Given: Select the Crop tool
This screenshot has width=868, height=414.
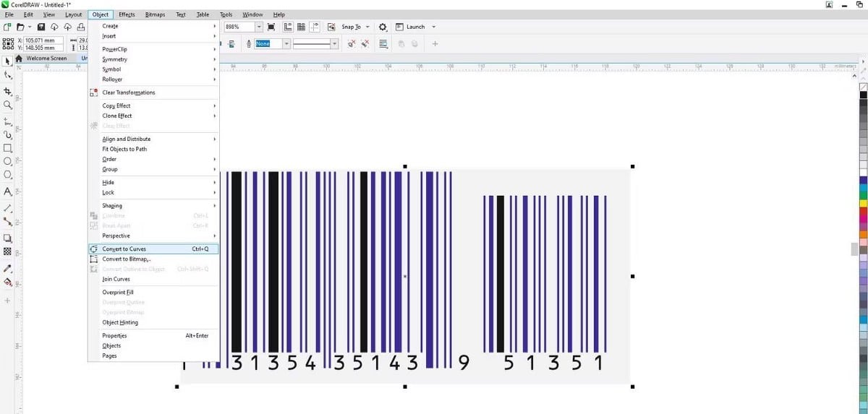Looking at the screenshot, I should pyautogui.click(x=8, y=92).
